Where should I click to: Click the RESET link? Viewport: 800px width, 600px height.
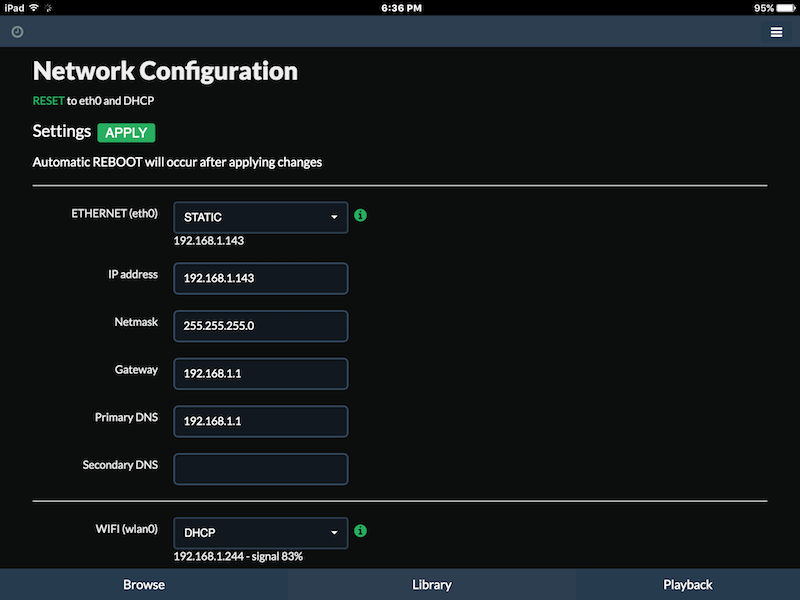[x=48, y=101]
